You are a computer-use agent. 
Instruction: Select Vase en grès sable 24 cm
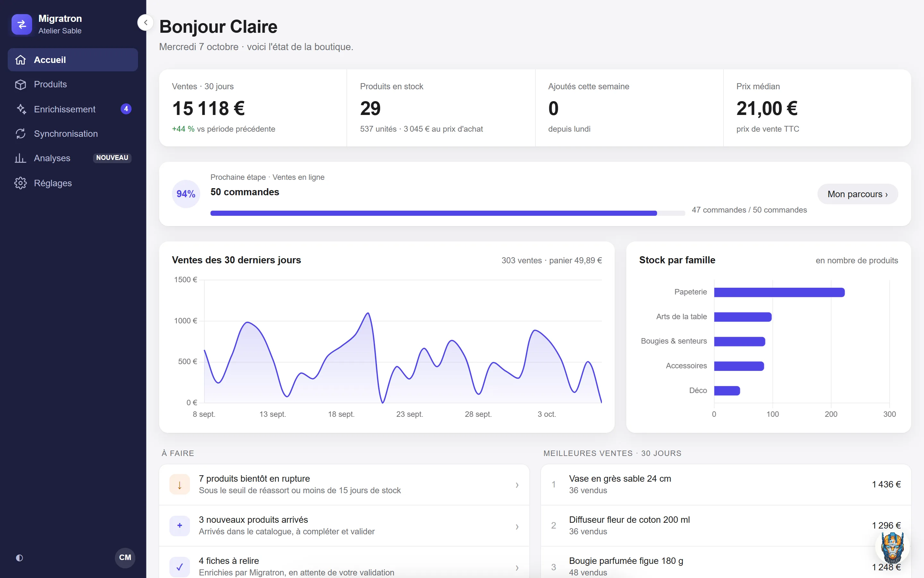coord(726,484)
